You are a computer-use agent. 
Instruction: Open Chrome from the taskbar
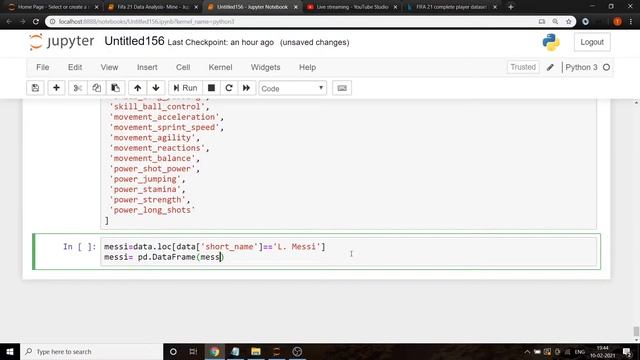point(215,351)
